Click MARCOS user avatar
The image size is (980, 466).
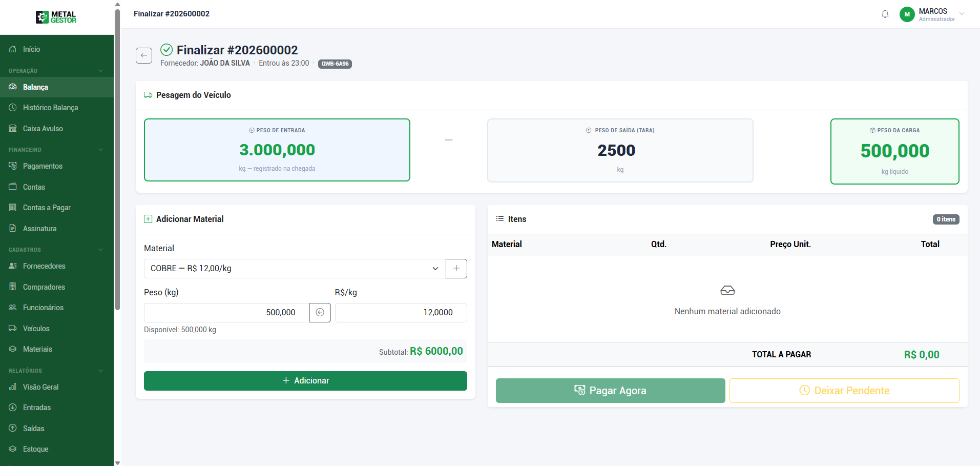point(907,14)
